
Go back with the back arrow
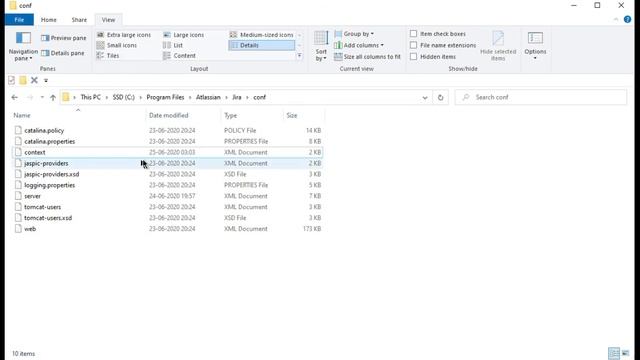[x=15, y=98]
